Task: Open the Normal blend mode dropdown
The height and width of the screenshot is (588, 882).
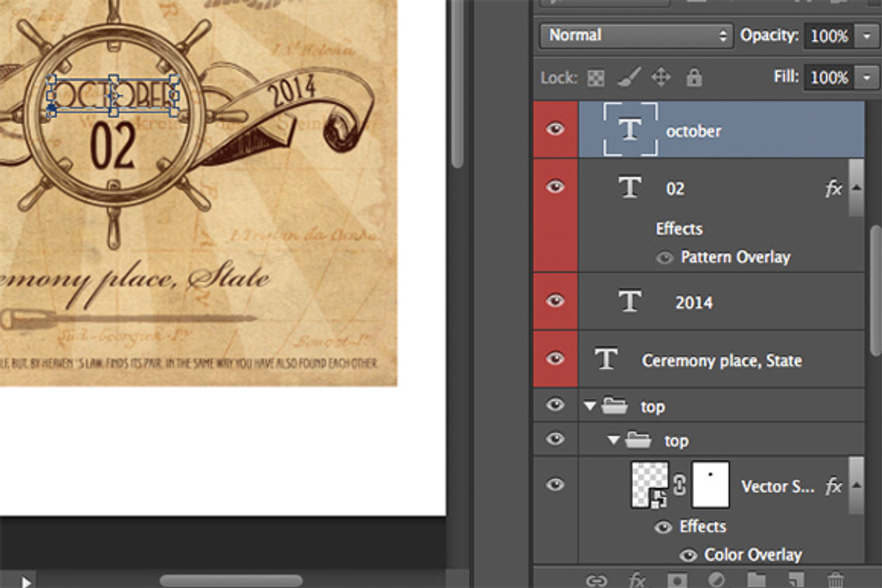Action: point(637,35)
